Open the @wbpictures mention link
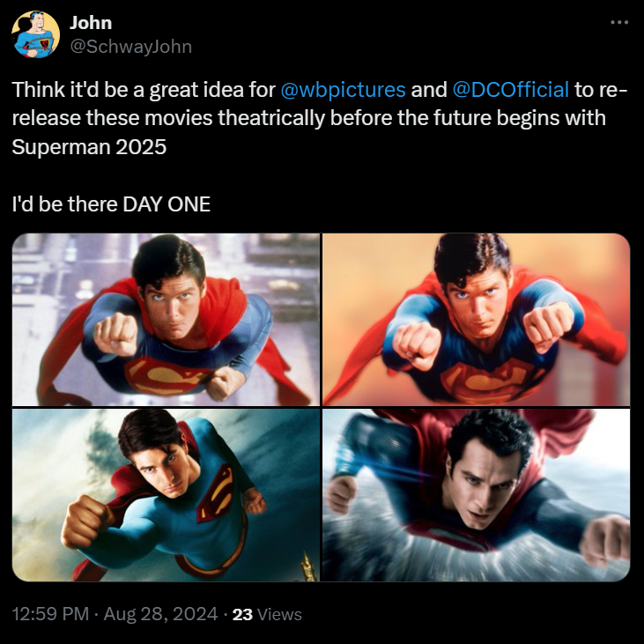The height and width of the screenshot is (644, 644). pyautogui.click(x=343, y=90)
